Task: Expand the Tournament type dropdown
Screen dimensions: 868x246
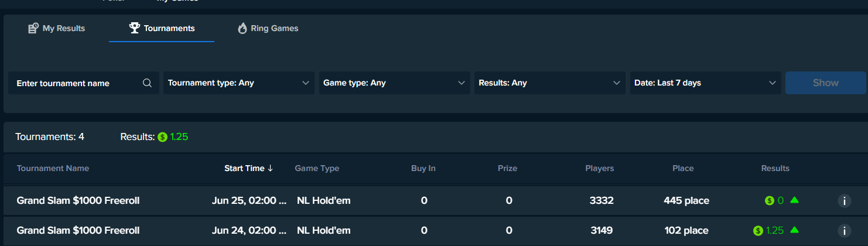Action: [239, 83]
